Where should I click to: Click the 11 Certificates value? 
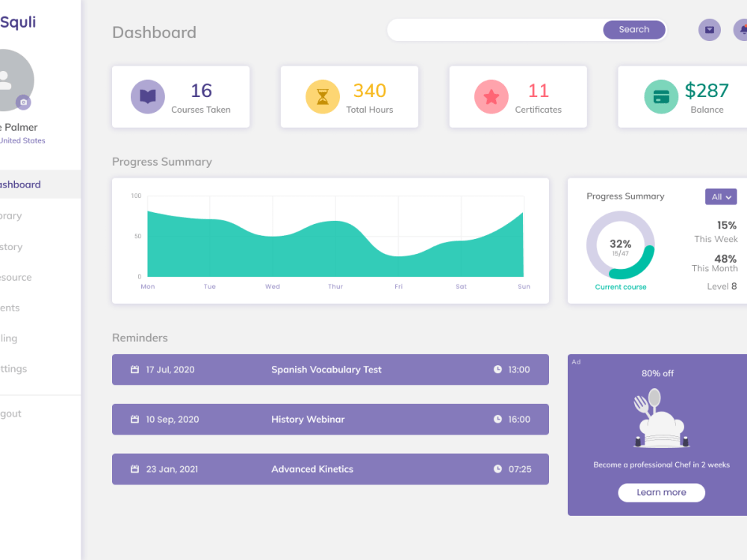[539, 90]
